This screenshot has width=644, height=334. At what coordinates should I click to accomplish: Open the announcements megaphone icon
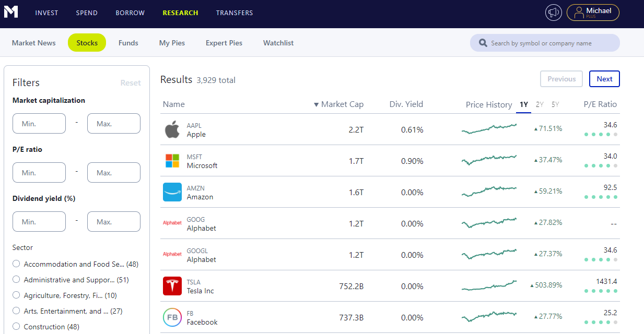click(x=553, y=13)
